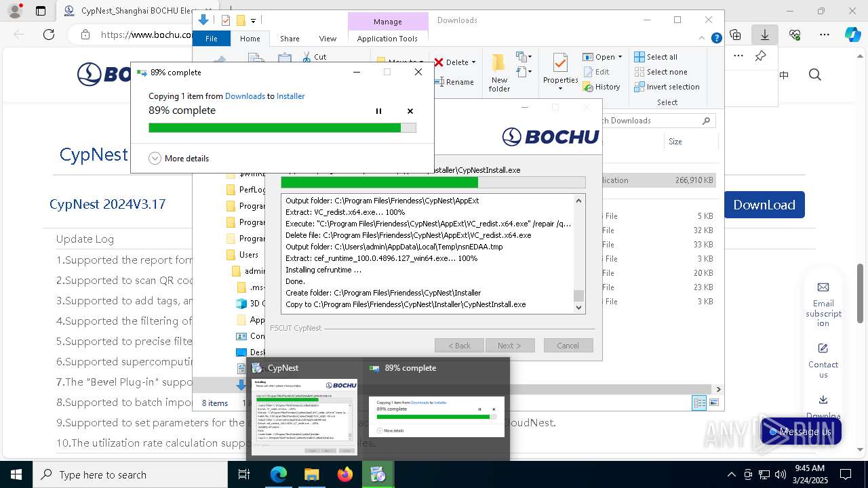Pin the Edge downloads flyout
This screenshot has height=488, width=868.
click(760, 56)
